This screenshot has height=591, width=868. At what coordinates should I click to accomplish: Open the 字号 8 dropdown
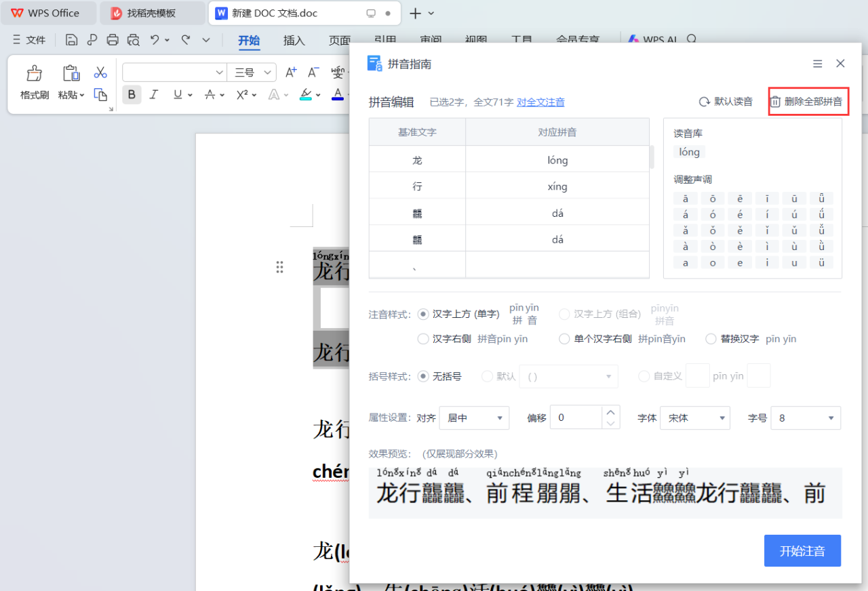[x=806, y=418]
